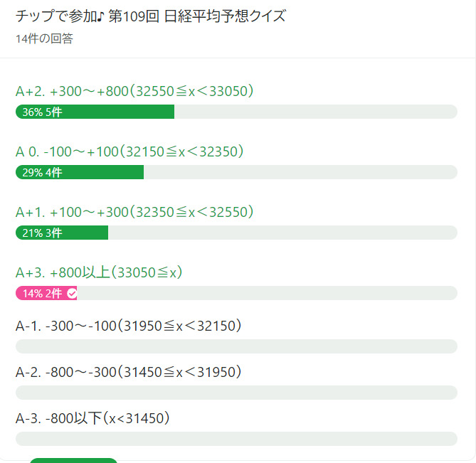Click the green 21% 3件 result badge
476x463 pixels.
pyautogui.click(x=61, y=233)
